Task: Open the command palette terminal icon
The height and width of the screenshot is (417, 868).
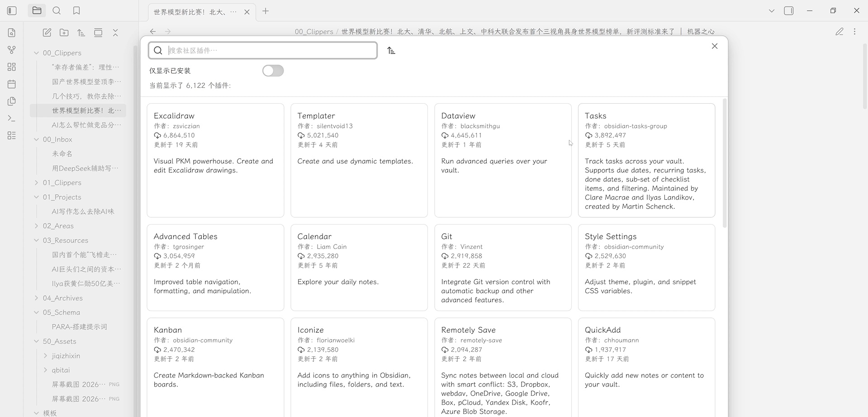Action: tap(12, 118)
